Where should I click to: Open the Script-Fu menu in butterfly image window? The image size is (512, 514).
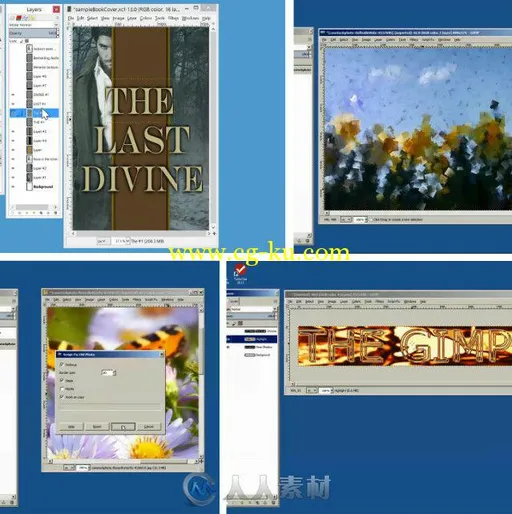point(151,300)
